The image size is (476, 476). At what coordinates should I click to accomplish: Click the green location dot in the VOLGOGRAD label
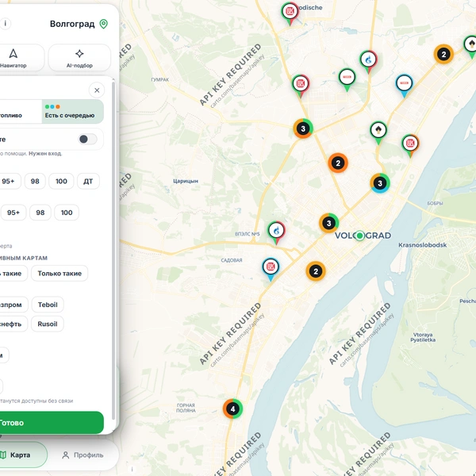[360, 236]
